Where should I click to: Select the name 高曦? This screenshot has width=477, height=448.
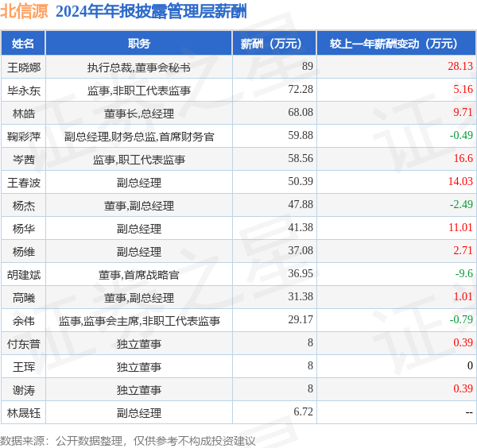(23, 298)
